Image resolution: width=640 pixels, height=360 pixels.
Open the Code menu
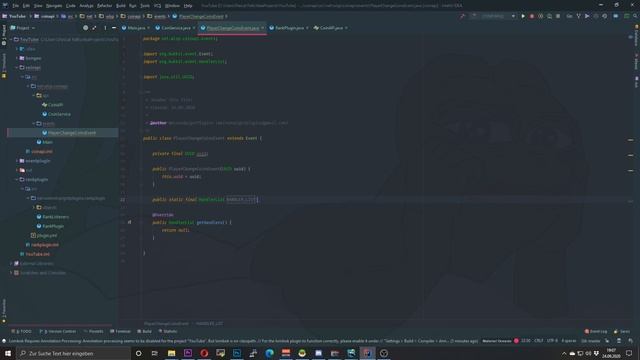(71, 6)
